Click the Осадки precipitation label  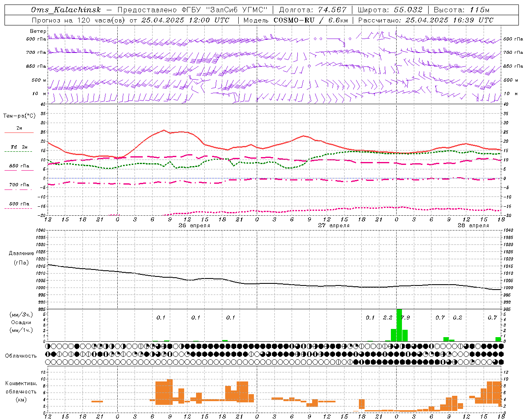21,322
